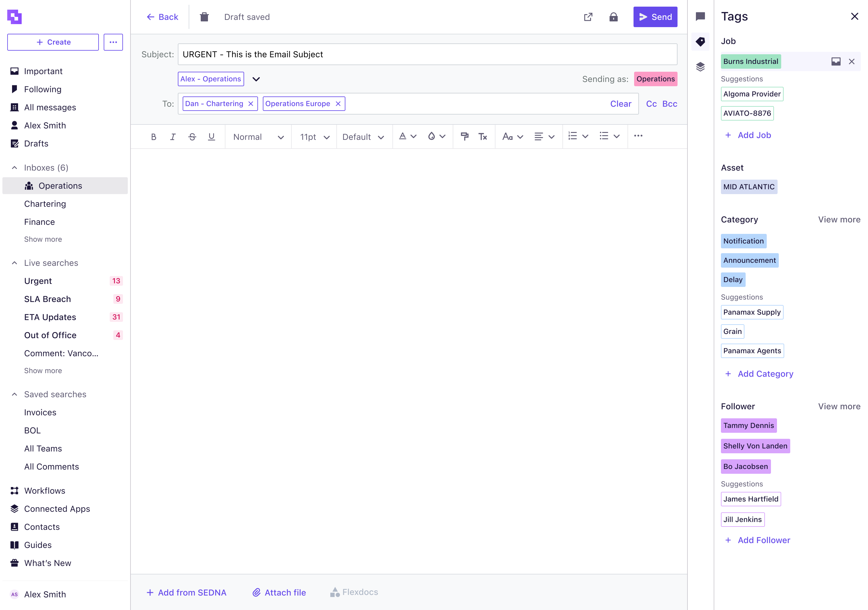This screenshot has width=868, height=610.
Task: Open the draft in a new window
Action: (x=588, y=17)
